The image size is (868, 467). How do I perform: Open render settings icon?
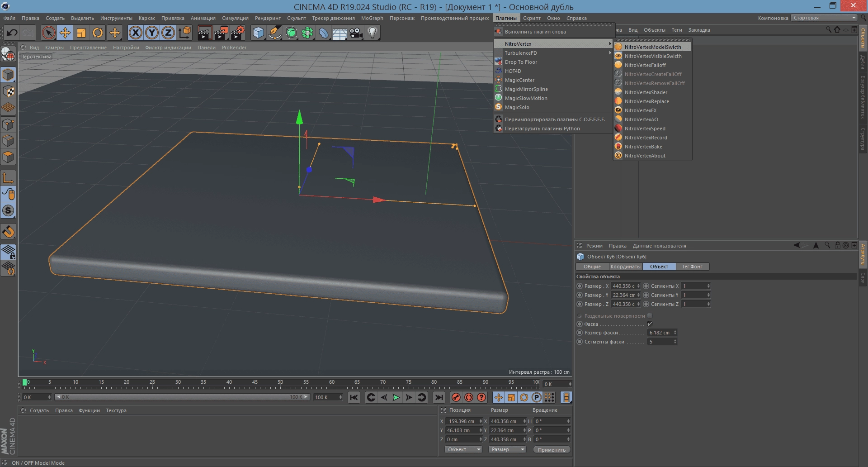point(238,33)
